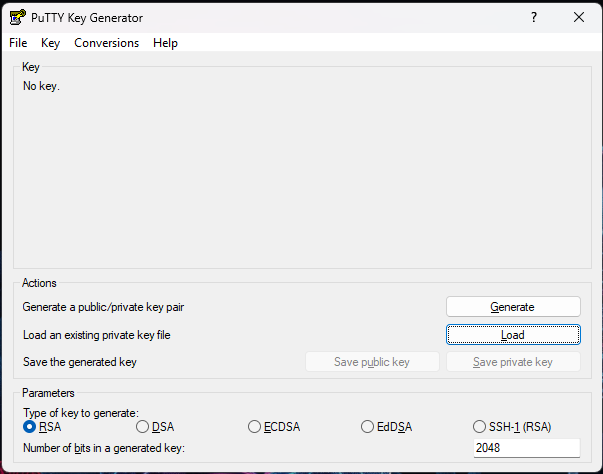Select the ECDSA key type
603x474 pixels.
[274, 427]
